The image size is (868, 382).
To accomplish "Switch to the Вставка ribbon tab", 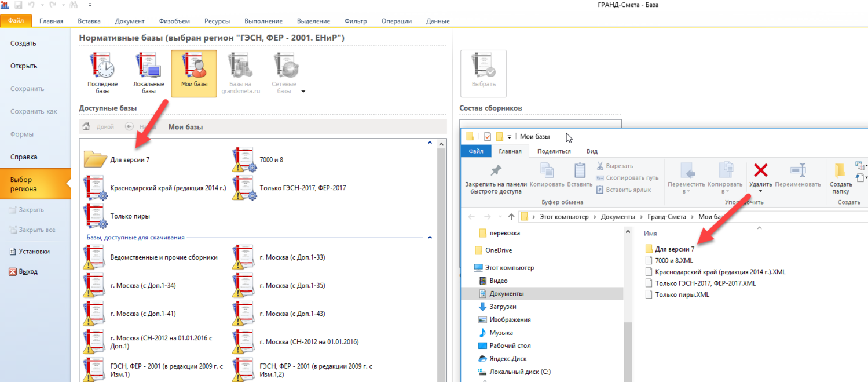I will 89,21.
